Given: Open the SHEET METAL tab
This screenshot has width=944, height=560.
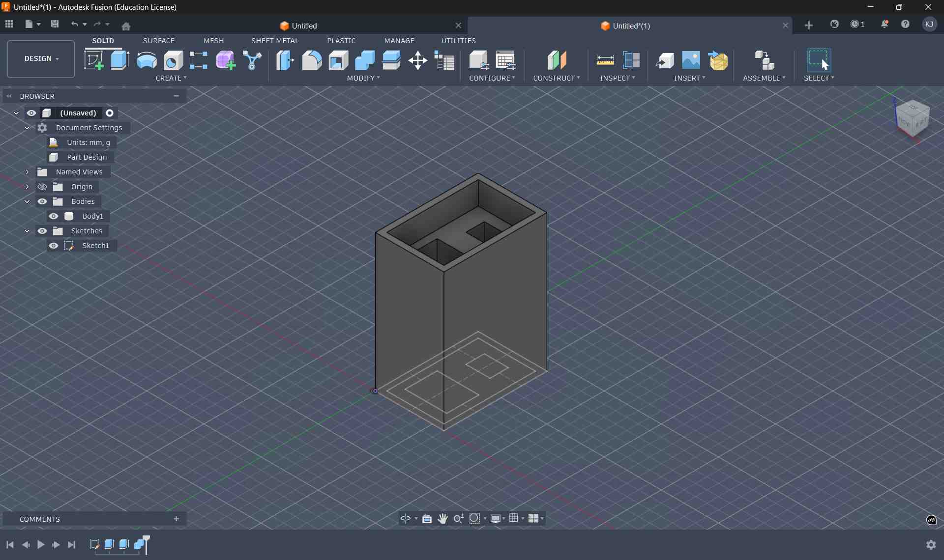Looking at the screenshot, I should (x=275, y=41).
